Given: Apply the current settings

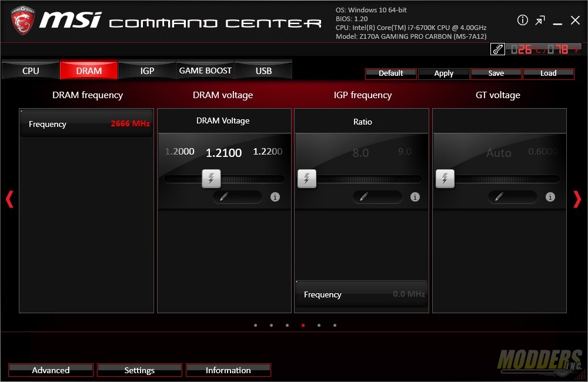Looking at the screenshot, I should click(443, 73).
